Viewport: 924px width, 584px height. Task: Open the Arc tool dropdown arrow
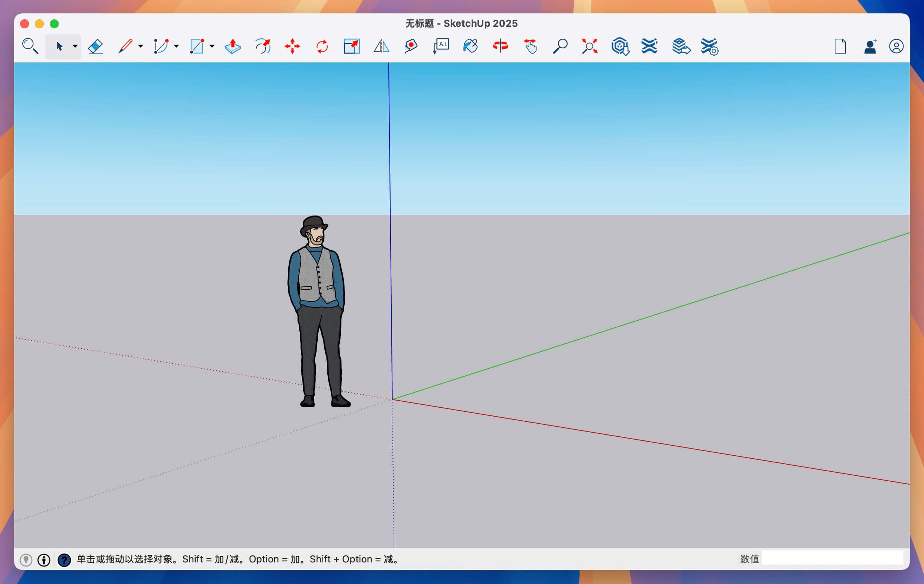[176, 46]
